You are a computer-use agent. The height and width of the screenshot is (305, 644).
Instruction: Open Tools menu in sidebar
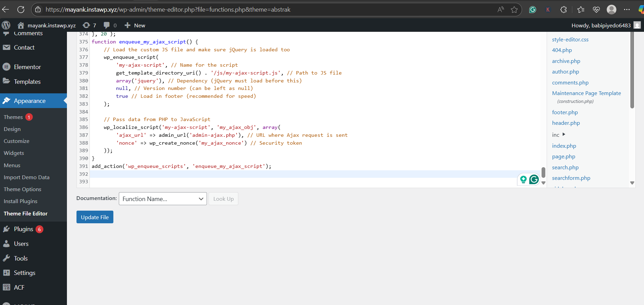pos(33,258)
